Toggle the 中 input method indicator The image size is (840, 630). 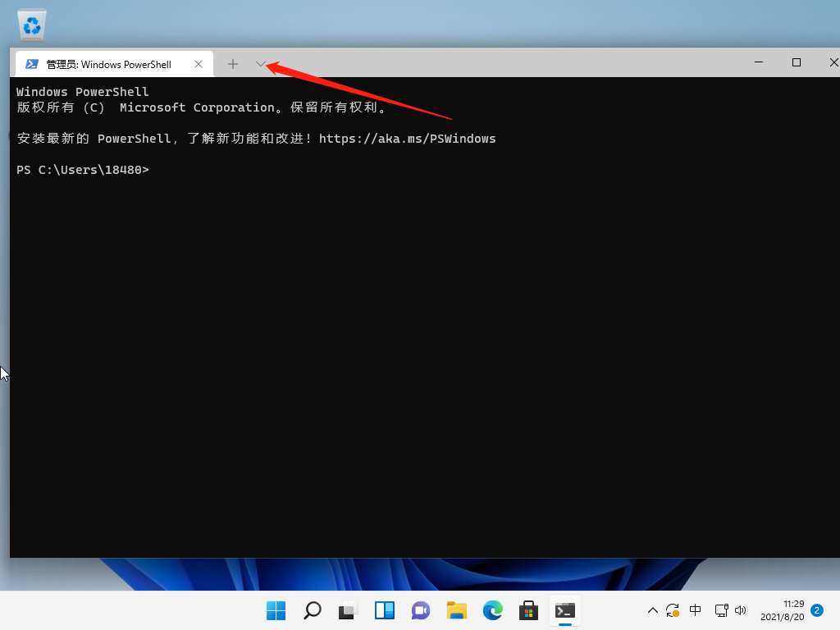(x=696, y=610)
